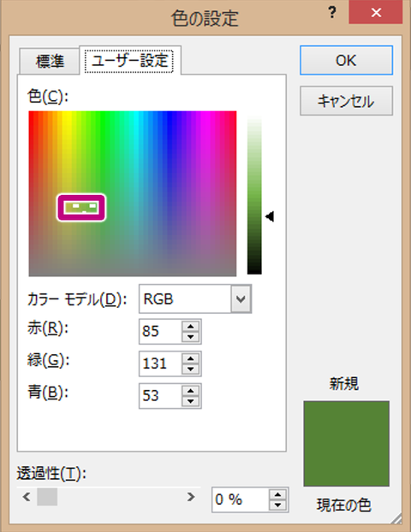Decrease the 青(B) value with down arrow

point(191,401)
